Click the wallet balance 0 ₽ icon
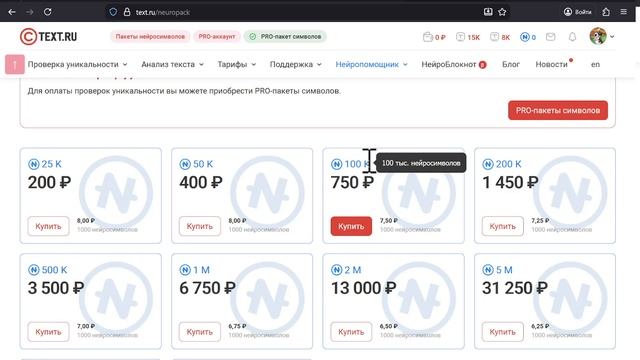 click(x=434, y=37)
